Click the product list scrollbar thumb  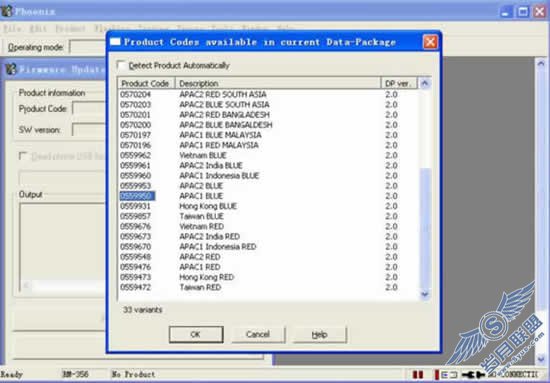[425, 228]
